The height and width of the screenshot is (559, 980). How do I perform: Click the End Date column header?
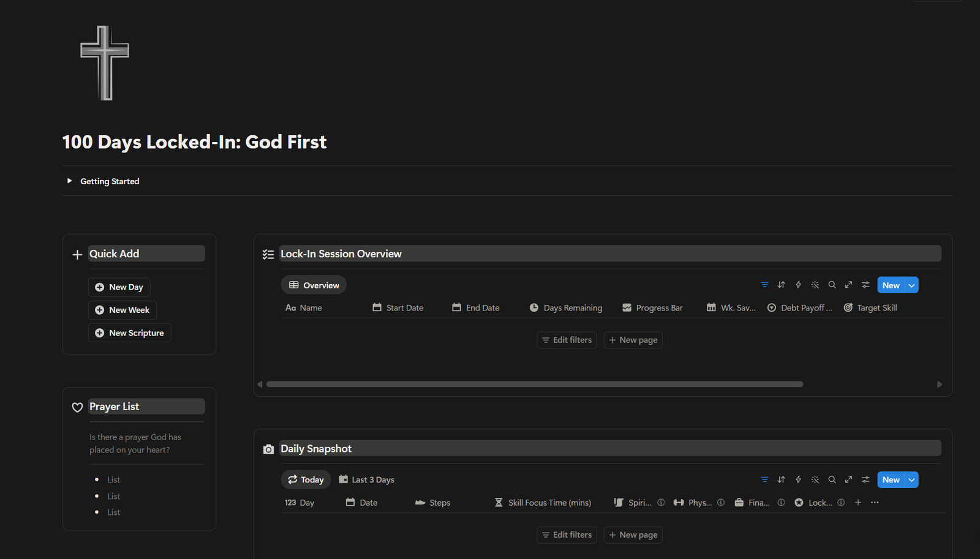(x=476, y=308)
